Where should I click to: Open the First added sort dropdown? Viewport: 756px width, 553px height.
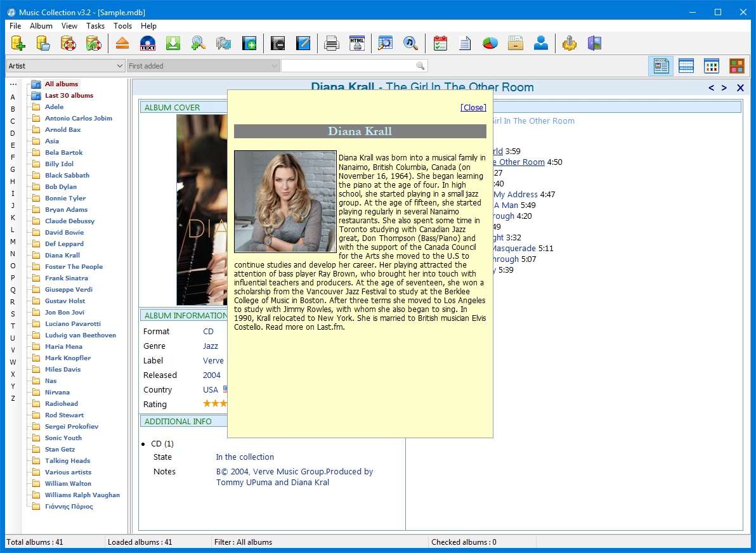click(204, 66)
